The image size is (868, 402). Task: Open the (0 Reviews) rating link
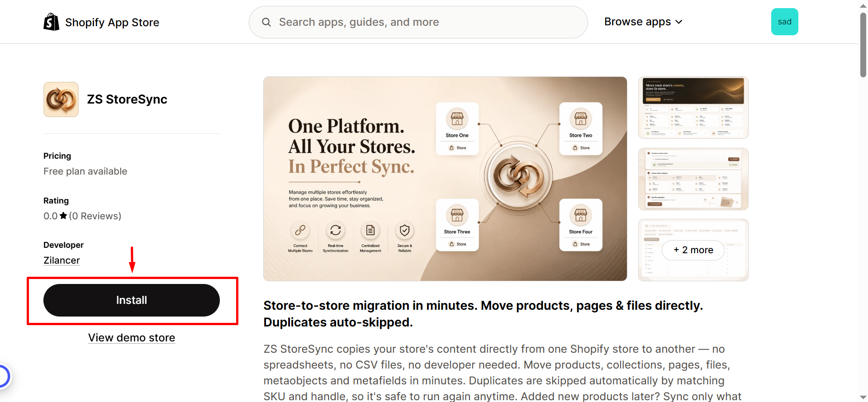[x=95, y=216]
